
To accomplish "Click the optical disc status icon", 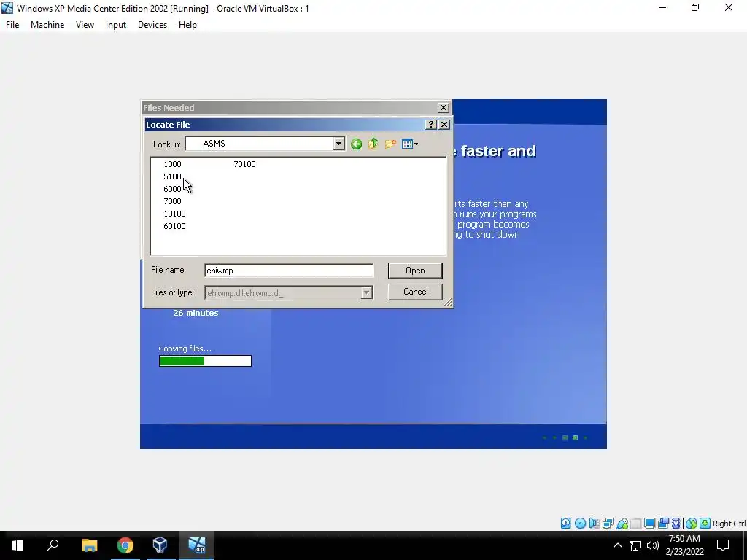I will click(580, 524).
